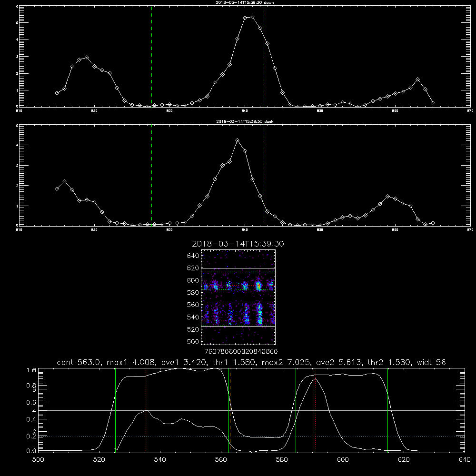Click dawn plot x-axis label 820
476x476 pixels.
pos(94,111)
